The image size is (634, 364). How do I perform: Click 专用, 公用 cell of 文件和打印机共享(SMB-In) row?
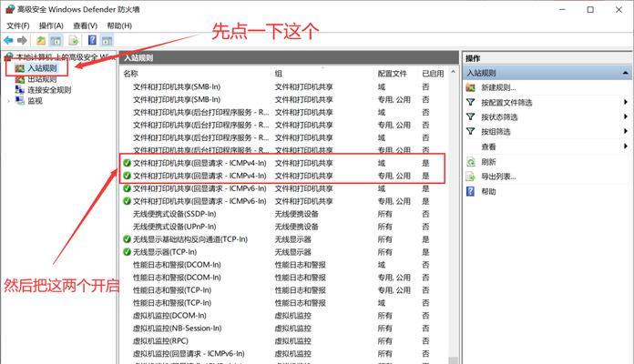click(x=394, y=99)
